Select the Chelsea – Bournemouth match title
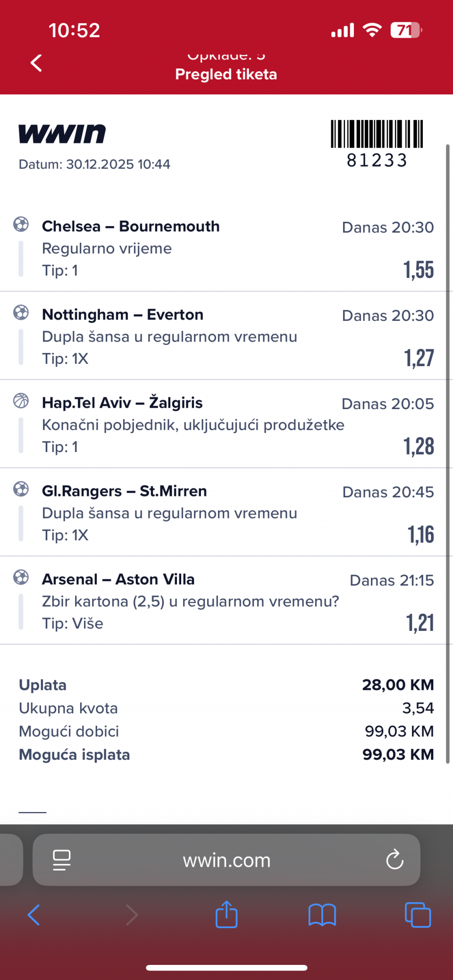453x980 pixels. pyautogui.click(x=131, y=226)
